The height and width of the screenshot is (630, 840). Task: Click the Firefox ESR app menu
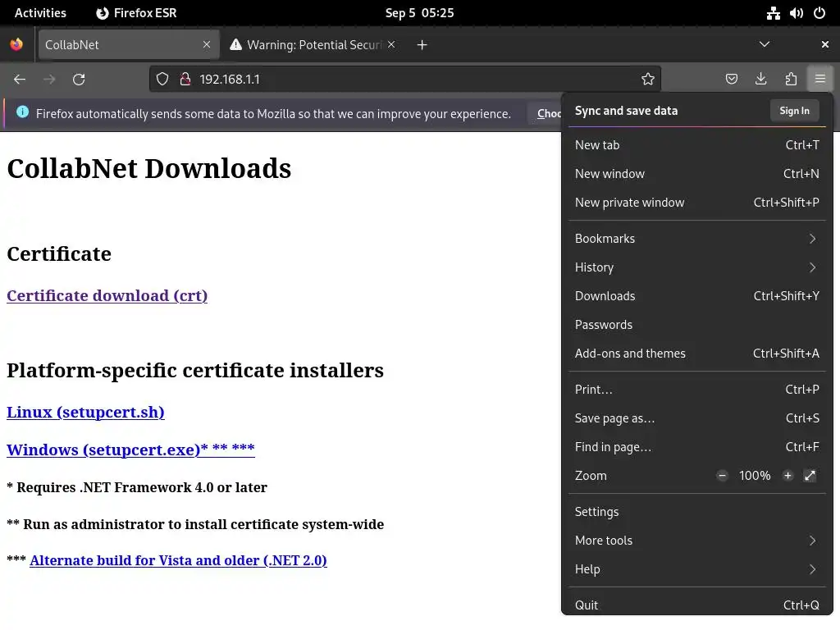pos(136,13)
